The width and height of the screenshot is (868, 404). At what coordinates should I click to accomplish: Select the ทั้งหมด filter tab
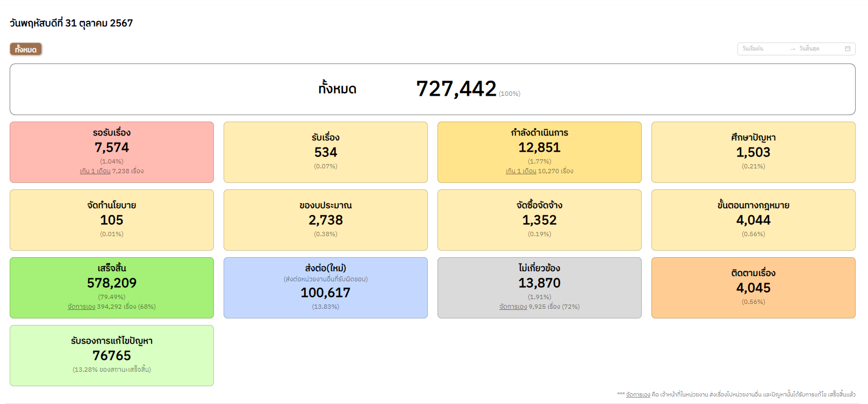click(x=26, y=49)
